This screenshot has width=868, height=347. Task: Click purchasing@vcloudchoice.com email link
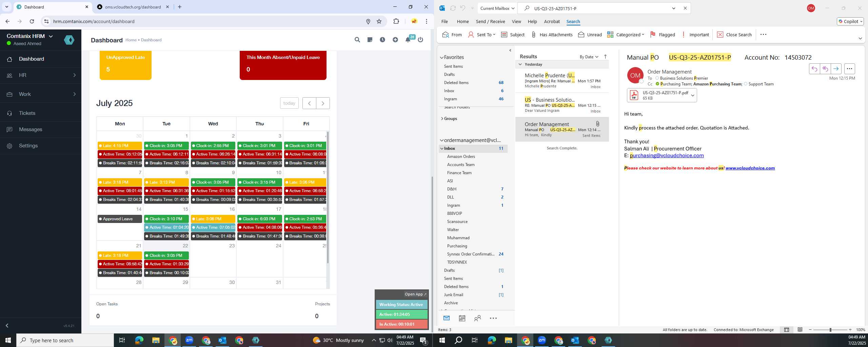[667, 156]
